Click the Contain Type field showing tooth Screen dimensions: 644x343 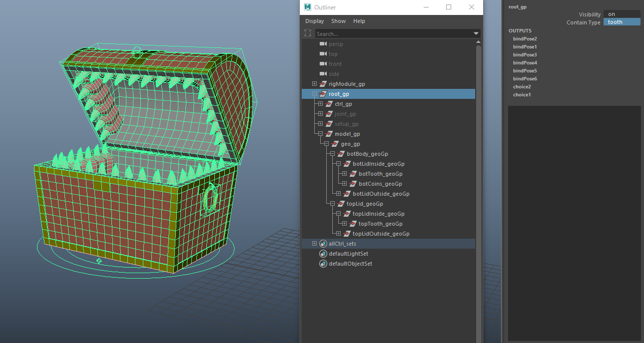click(622, 22)
